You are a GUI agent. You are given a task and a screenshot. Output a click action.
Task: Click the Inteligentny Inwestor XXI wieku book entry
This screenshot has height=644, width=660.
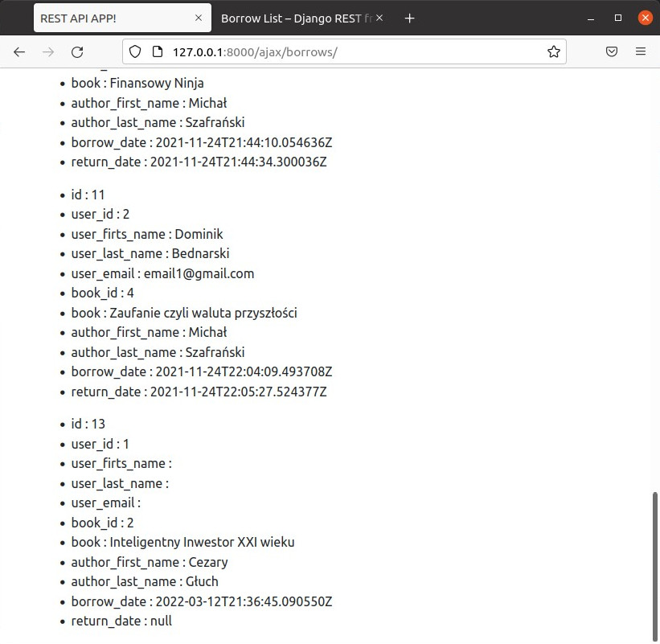[x=202, y=542]
